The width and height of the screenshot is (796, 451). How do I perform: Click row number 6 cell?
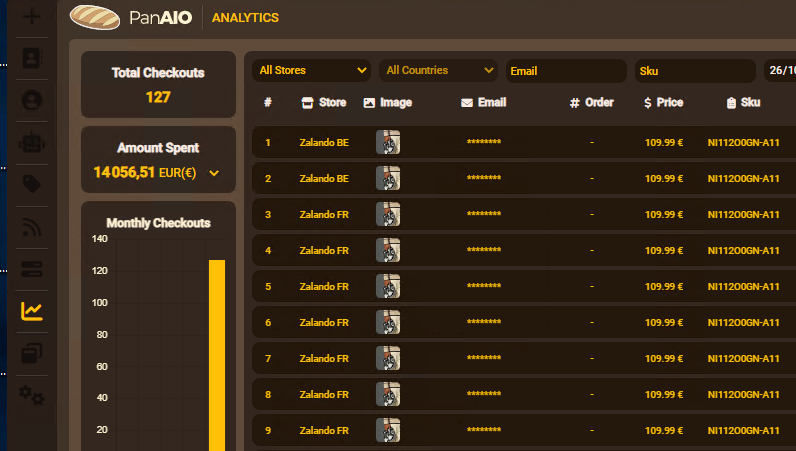coord(268,323)
